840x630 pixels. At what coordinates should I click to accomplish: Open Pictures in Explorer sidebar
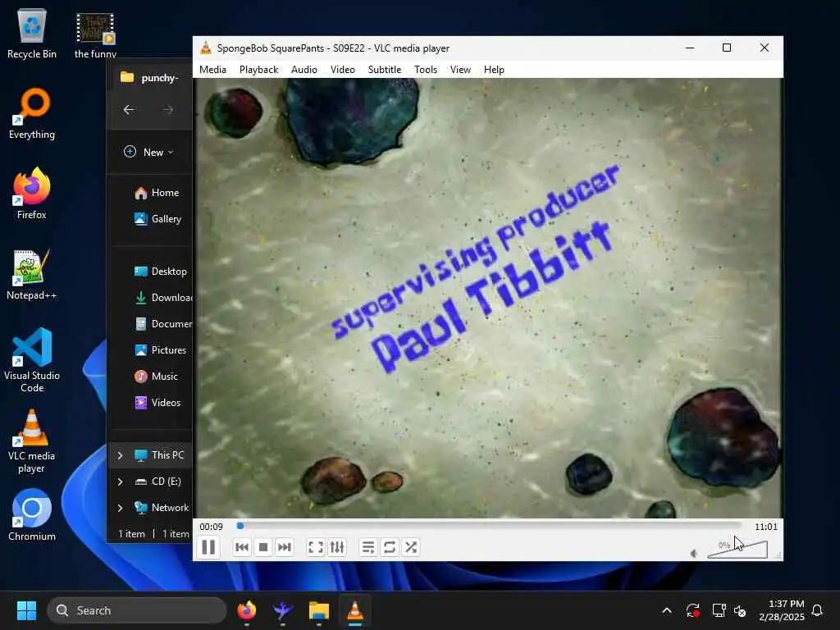coord(160,349)
